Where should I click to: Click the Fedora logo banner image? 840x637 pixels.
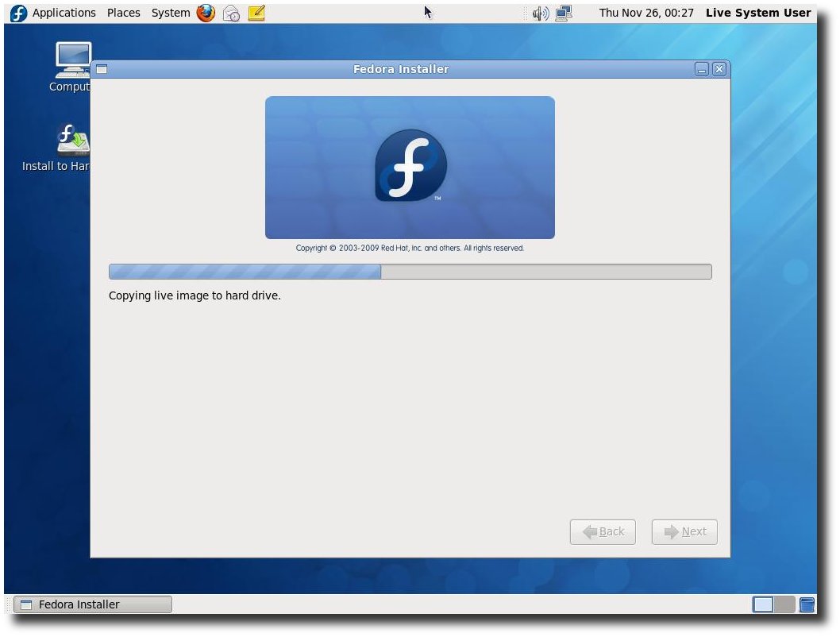click(x=410, y=168)
